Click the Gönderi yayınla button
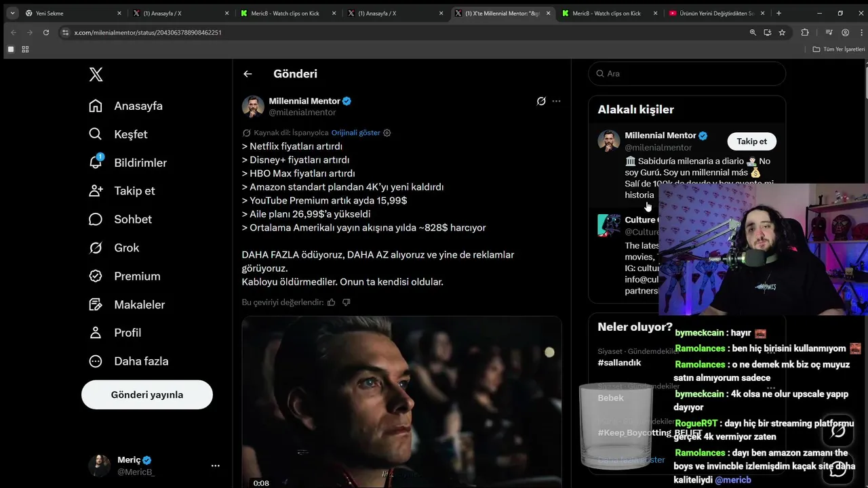The image size is (868, 488). coord(147,394)
